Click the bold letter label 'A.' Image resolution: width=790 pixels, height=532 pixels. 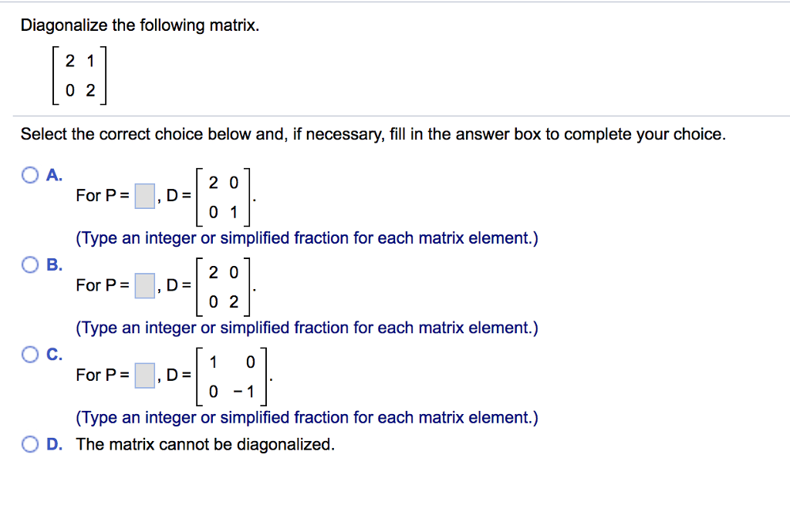tap(55, 175)
